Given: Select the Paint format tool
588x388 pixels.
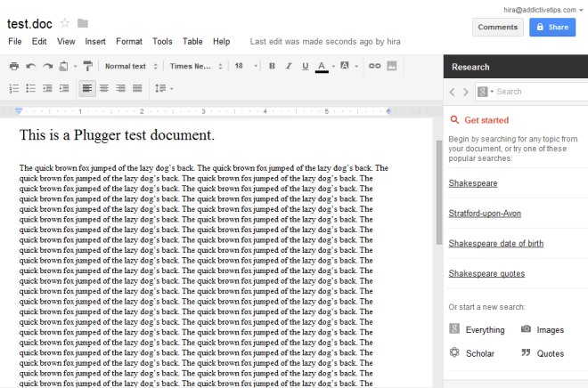Looking at the screenshot, I should click(87, 66).
